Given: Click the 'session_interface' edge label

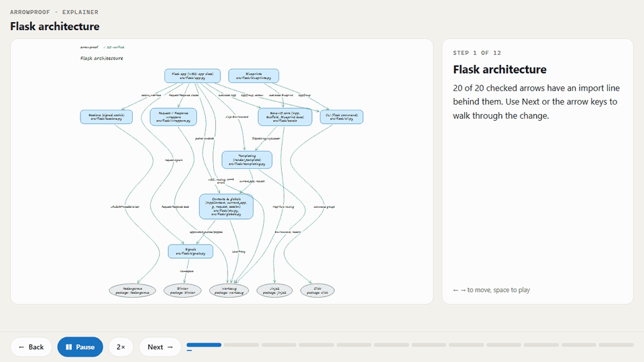Looking at the screenshot, I should pyautogui.click(x=151, y=95).
